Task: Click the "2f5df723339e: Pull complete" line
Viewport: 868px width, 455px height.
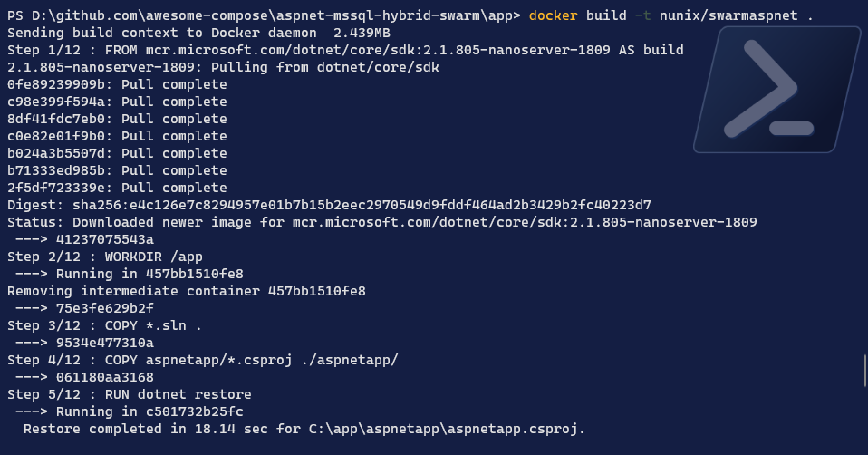Action: [117, 188]
